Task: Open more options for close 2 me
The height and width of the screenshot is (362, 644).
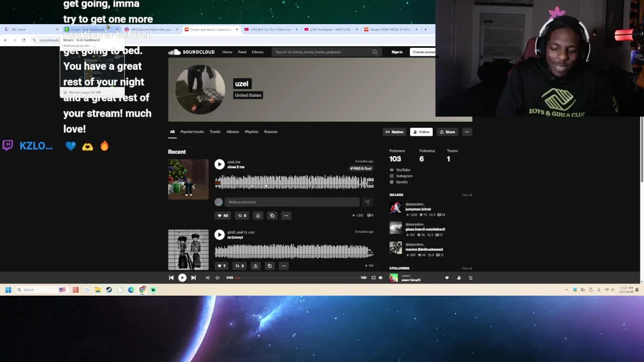Action: pyautogui.click(x=286, y=216)
